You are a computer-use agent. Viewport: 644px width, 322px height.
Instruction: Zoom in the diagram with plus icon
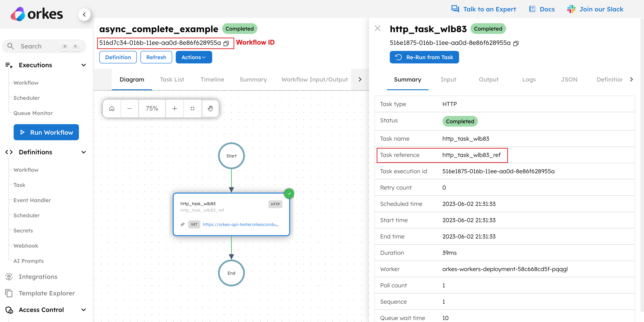point(174,108)
